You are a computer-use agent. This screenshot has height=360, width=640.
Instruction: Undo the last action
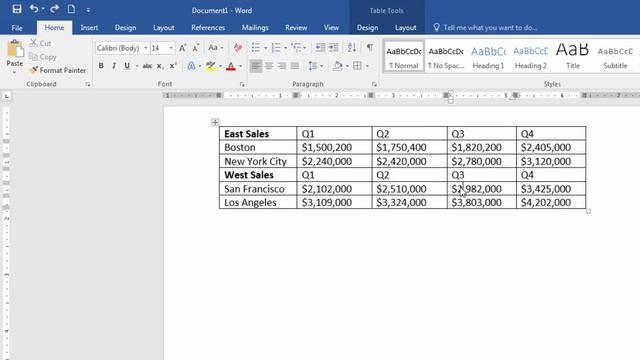pos(34,9)
